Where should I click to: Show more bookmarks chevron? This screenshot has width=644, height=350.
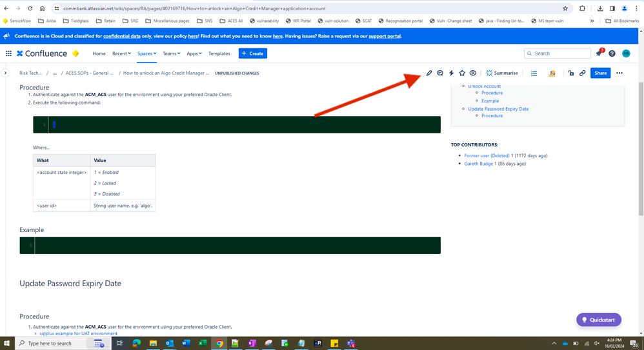pyautogui.click(x=592, y=21)
